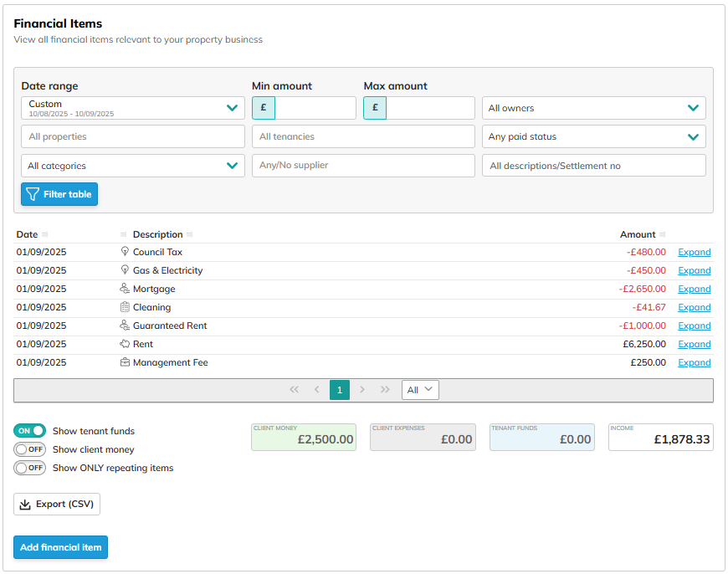Image resolution: width=728 pixels, height=574 pixels.
Task: Click the Rent row hand icon
Action: (126, 344)
